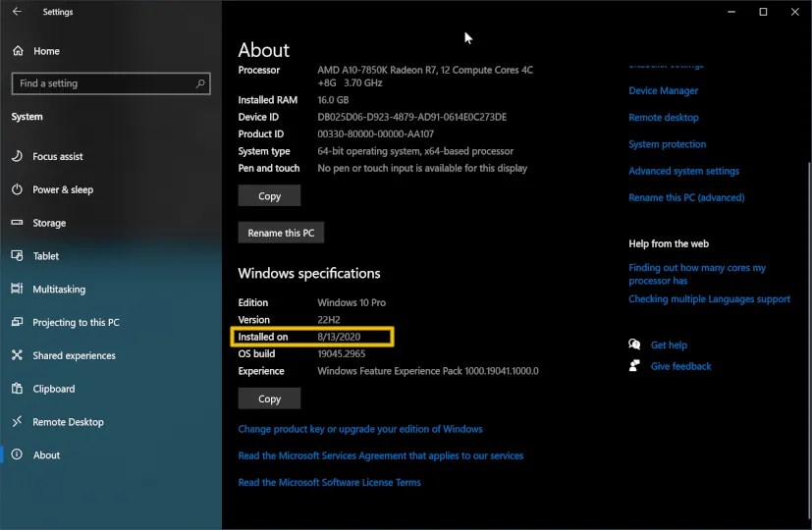The height and width of the screenshot is (530, 812).
Task: Minimize the Settings window
Action: tap(731, 12)
